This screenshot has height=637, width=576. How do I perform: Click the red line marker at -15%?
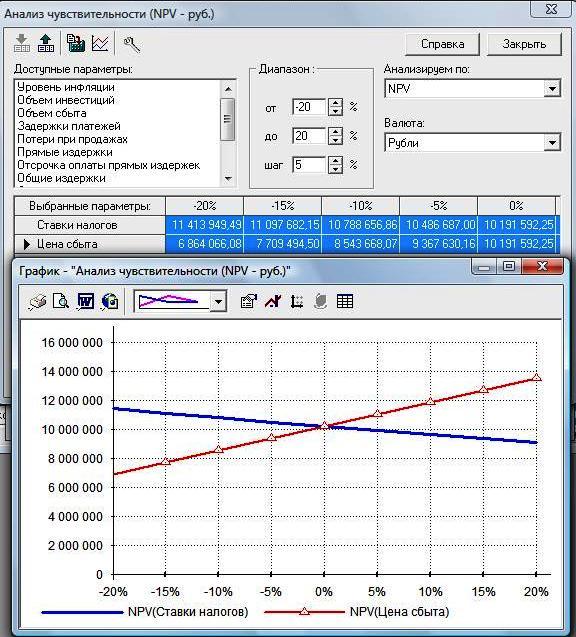(166, 461)
